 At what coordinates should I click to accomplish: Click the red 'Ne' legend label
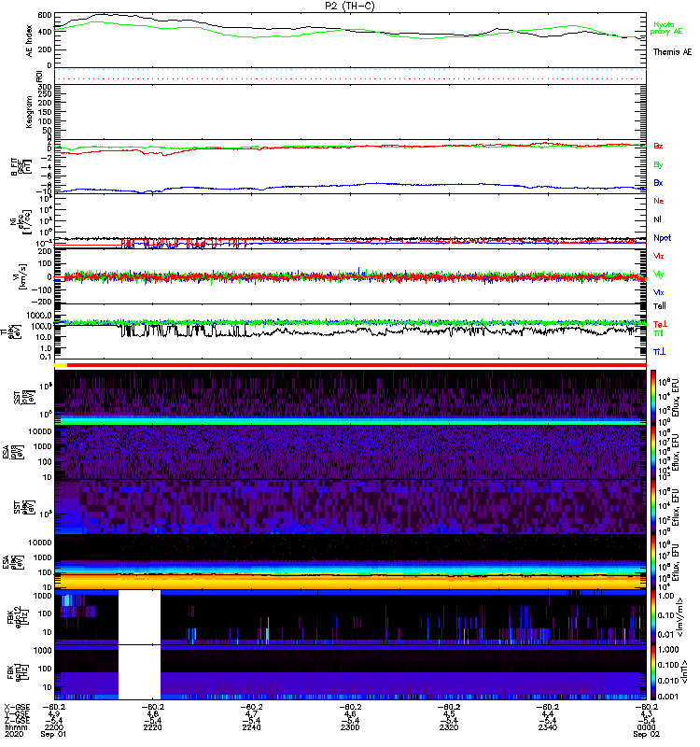coord(659,201)
